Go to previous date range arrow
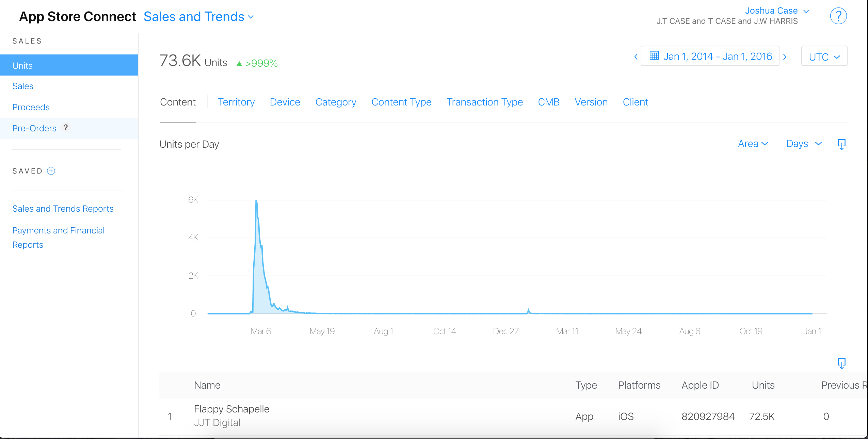 tap(636, 56)
